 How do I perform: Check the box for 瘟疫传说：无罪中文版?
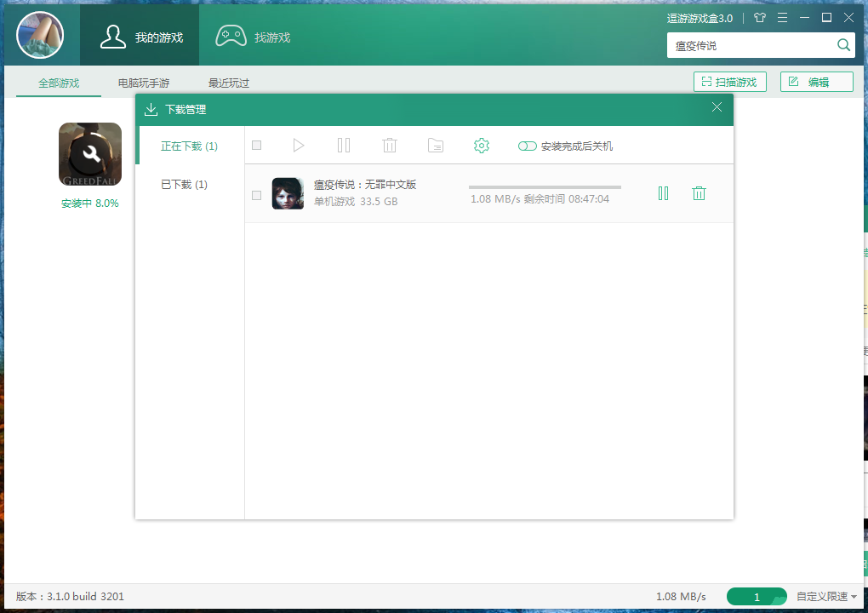coord(256,195)
